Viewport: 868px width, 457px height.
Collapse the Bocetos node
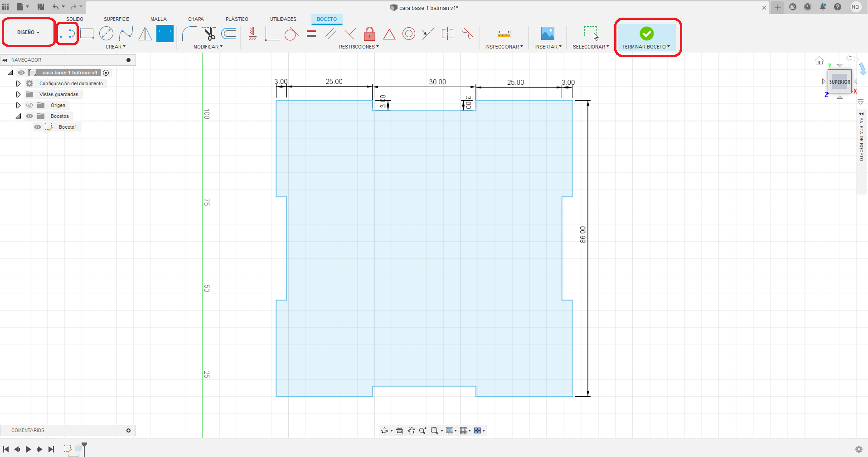tap(18, 116)
